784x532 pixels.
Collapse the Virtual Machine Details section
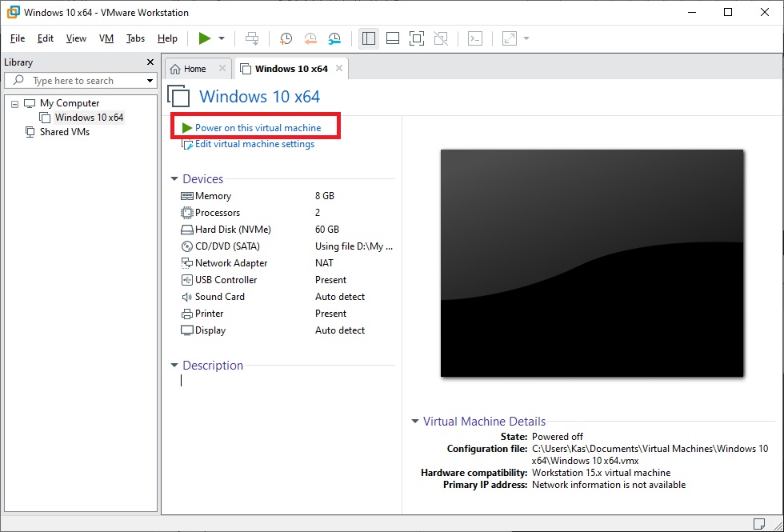(x=415, y=421)
